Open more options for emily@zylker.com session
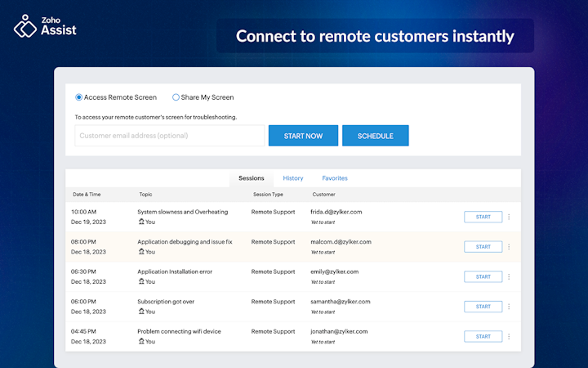 coord(510,276)
